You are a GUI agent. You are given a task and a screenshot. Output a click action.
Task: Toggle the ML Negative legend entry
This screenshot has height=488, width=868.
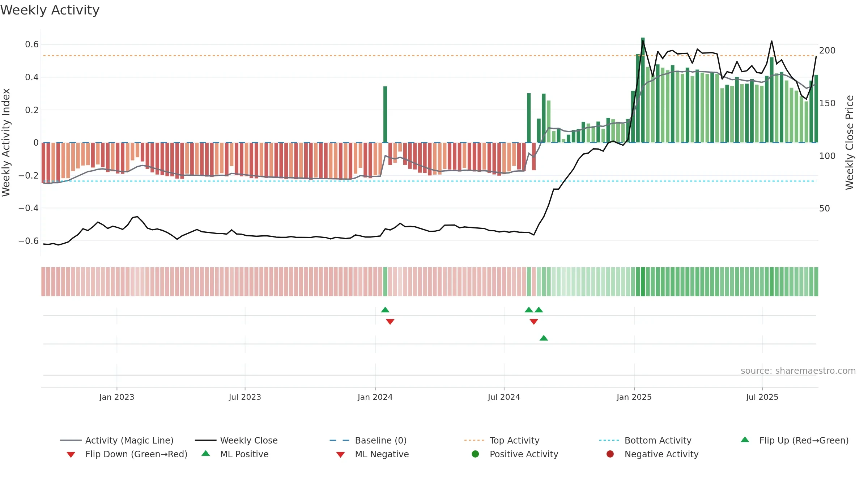373,454
